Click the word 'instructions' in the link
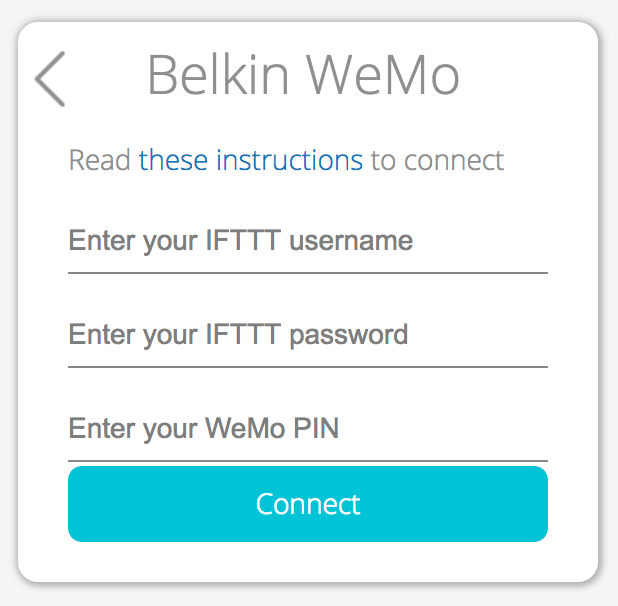The height and width of the screenshot is (606, 618). tap(289, 160)
